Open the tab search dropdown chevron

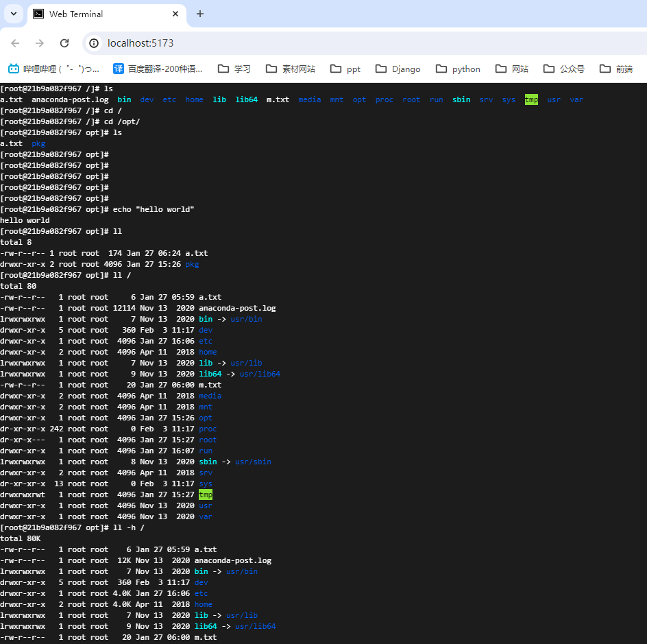coord(13,14)
